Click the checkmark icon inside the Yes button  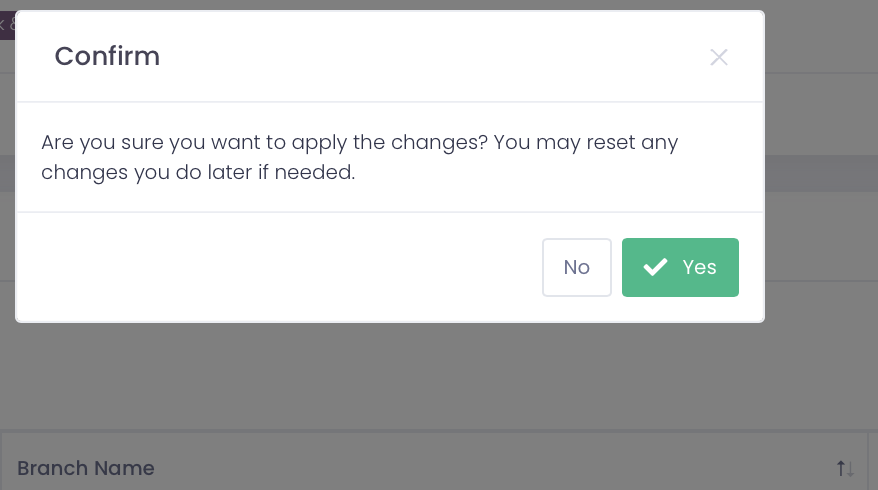655,267
